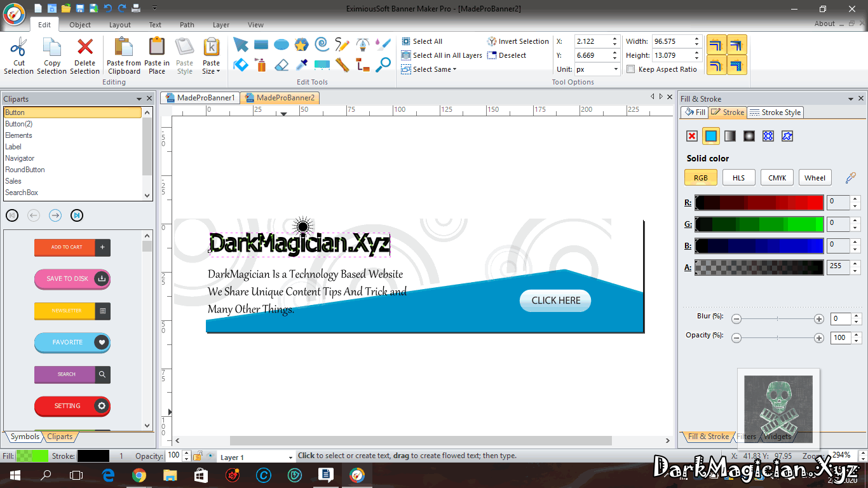Open the Object ribbon tab
Screen dimensions: 868x488
click(80, 25)
